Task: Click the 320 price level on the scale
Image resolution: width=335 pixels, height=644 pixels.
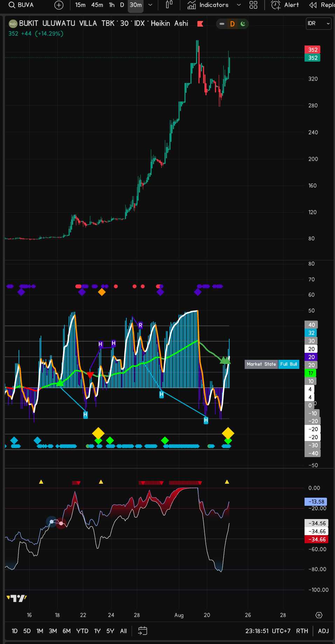Action: click(313, 79)
